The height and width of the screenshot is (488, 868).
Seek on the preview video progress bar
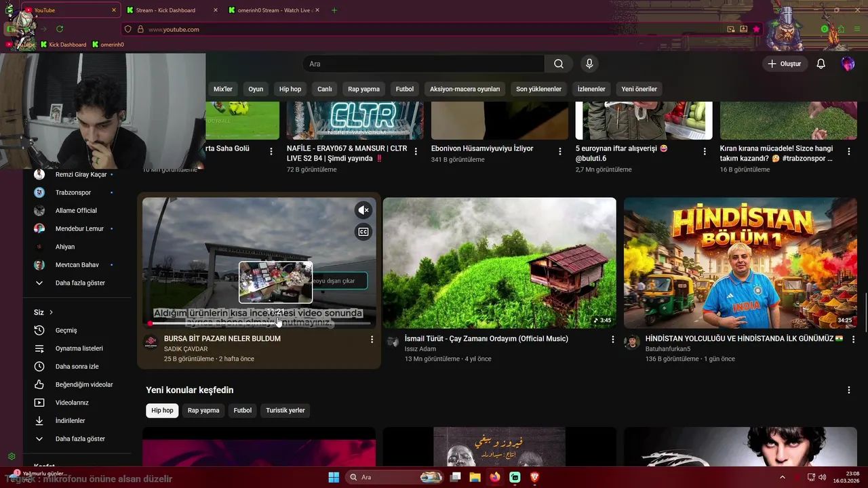point(259,324)
